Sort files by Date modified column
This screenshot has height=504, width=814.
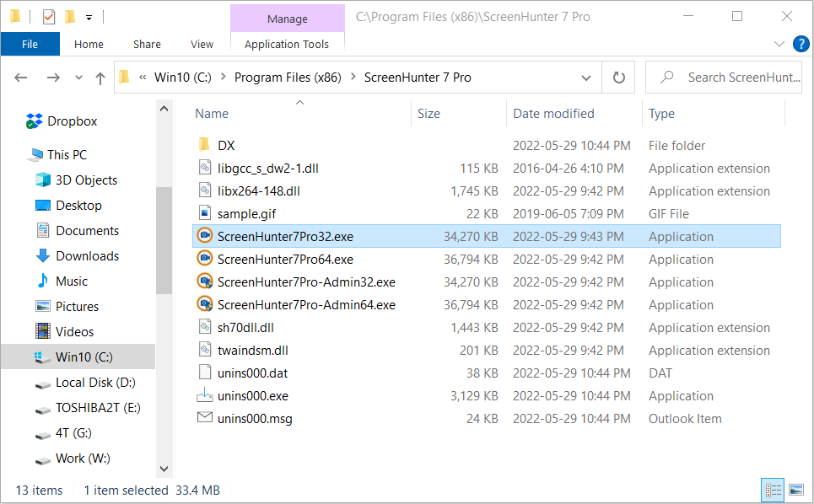(x=553, y=114)
